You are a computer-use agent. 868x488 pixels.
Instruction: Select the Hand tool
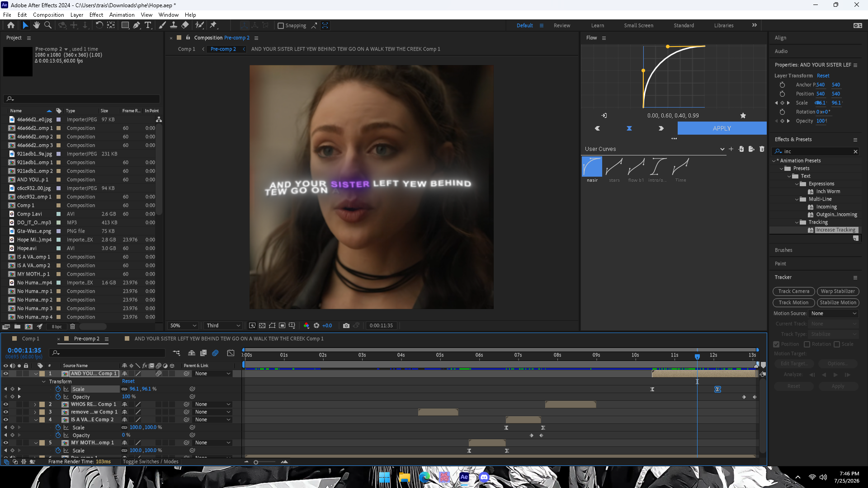(x=37, y=25)
